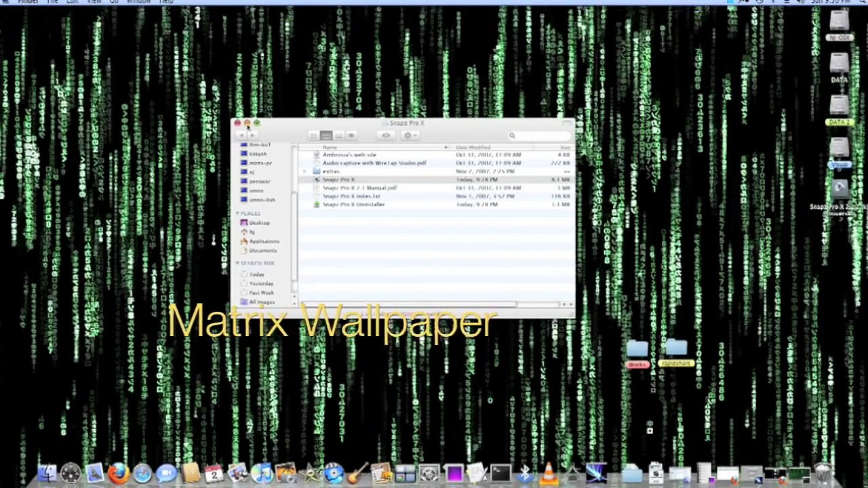Switch Finder to icon view
Screen dimensions: 868x488
tap(313, 136)
